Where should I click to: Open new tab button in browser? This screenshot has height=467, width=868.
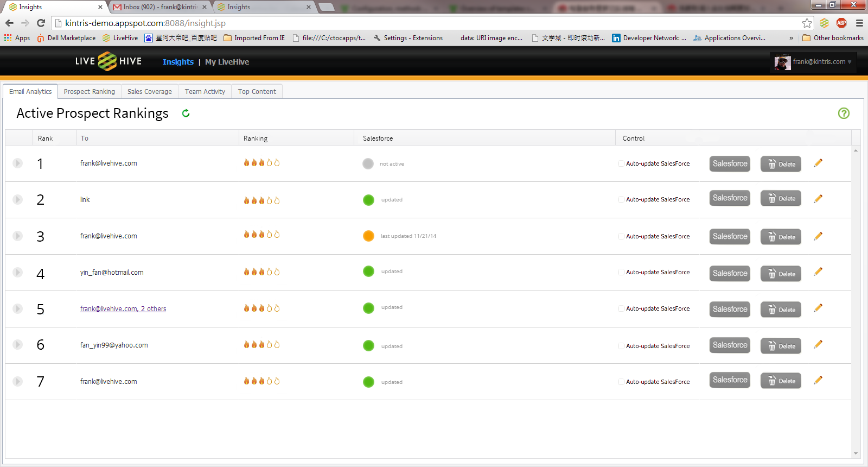pos(325,7)
